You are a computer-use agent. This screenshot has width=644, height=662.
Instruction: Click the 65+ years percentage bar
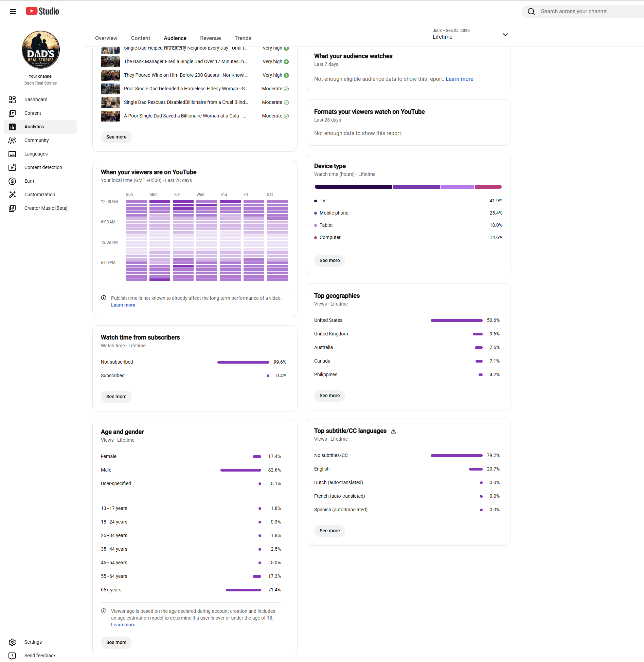pyautogui.click(x=244, y=590)
